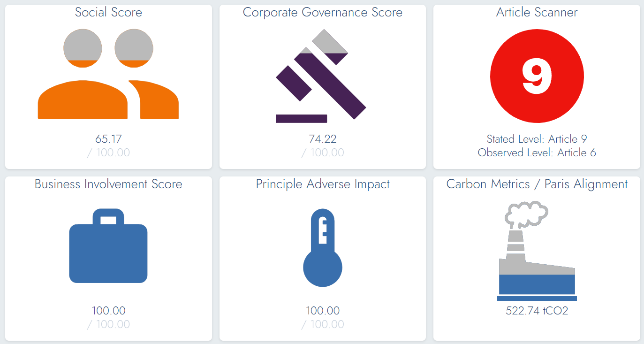This screenshot has width=644, height=344.
Task: Select the Observed Level: Article 6 text
Action: click(537, 153)
